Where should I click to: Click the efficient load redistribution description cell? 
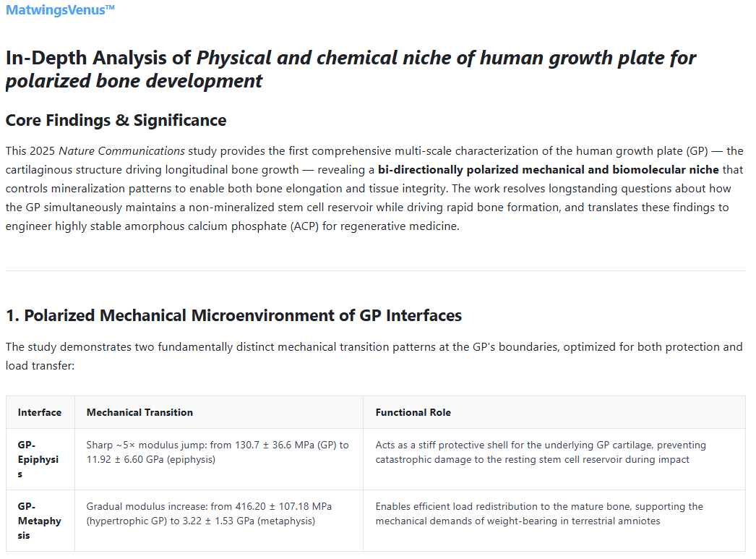pyautogui.click(x=554, y=521)
